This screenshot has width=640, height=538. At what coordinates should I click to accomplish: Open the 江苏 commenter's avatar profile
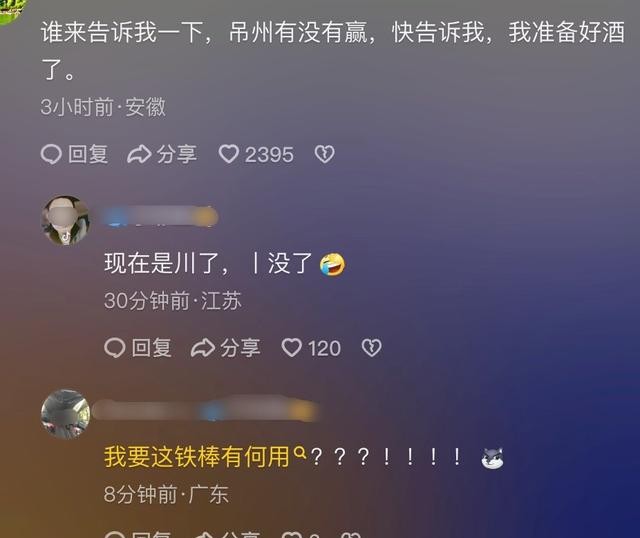point(65,220)
